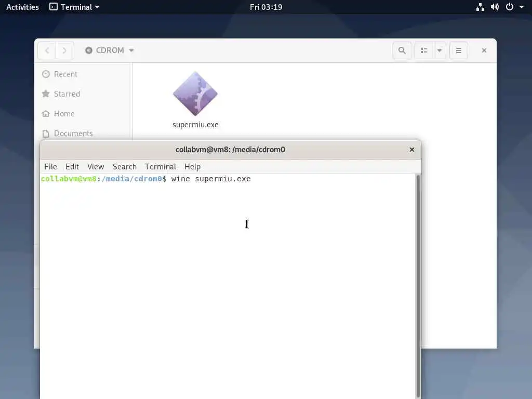Click the terminal vertical scrollbar
532x399 pixels.
click(x=418, y=286)
